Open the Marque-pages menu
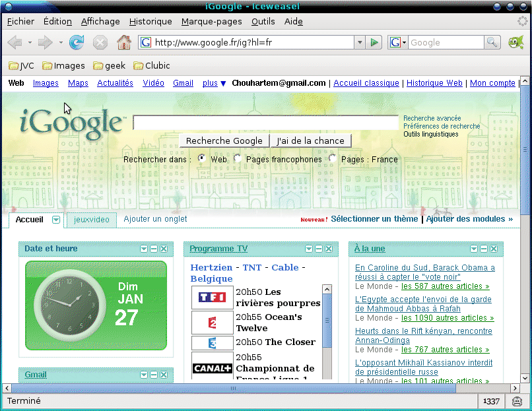The image size is (532, 411). pos(212,21)
